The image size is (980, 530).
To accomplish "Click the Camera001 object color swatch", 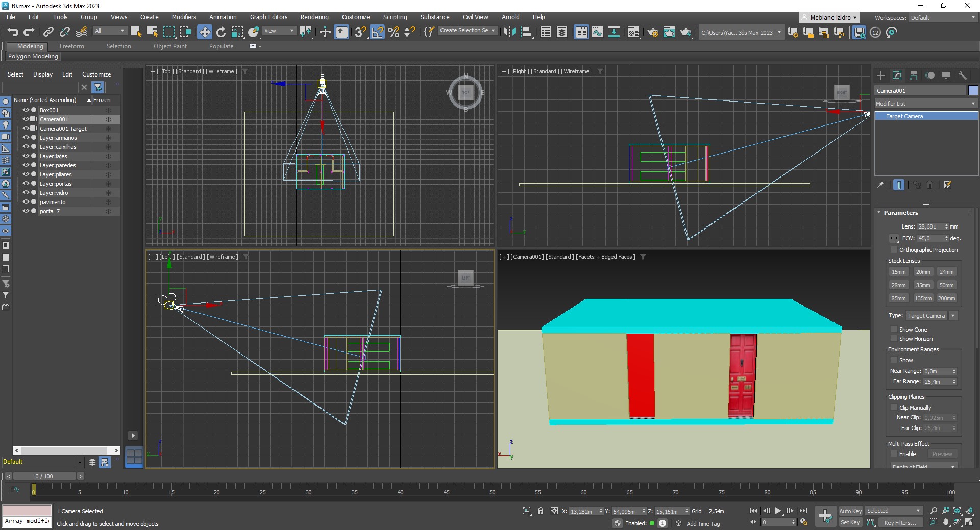I will tap(973, 91).
